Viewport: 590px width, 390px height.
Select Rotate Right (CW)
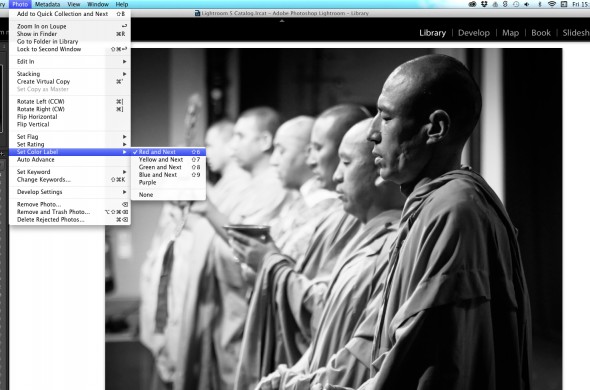pyautogui.click(x=70, y=109)
